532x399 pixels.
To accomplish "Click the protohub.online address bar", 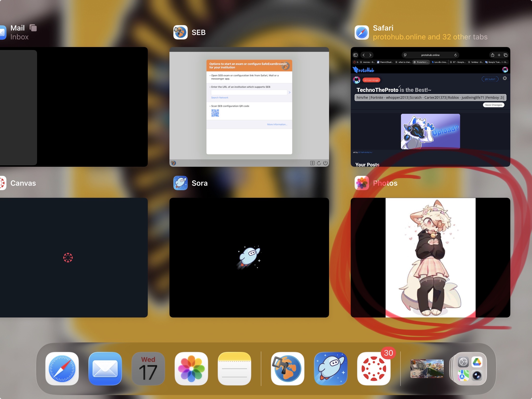I will [430, 55].
